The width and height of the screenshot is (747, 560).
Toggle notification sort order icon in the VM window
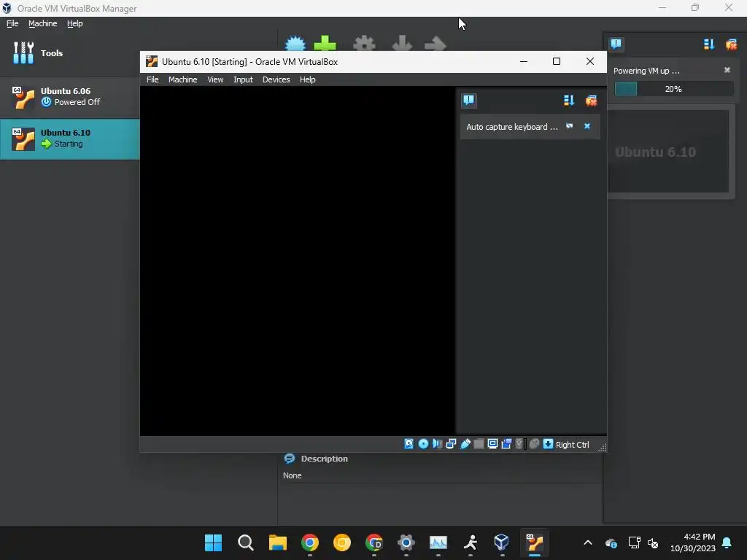click(569, 100)
